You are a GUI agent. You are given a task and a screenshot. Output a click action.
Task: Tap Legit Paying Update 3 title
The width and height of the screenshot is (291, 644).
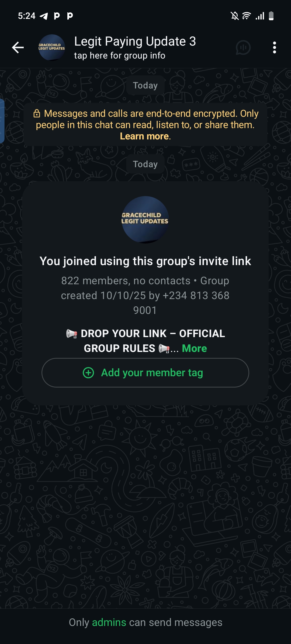coord(135,41)
